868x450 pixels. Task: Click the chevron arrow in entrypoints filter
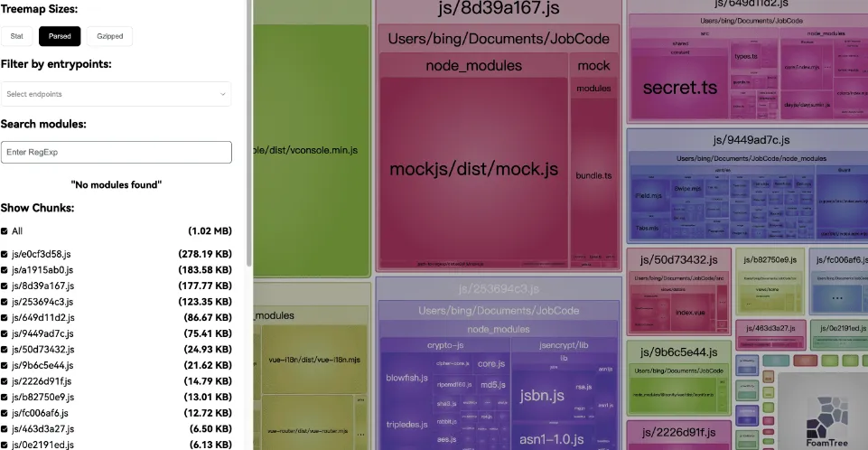[x=223, y=94]
